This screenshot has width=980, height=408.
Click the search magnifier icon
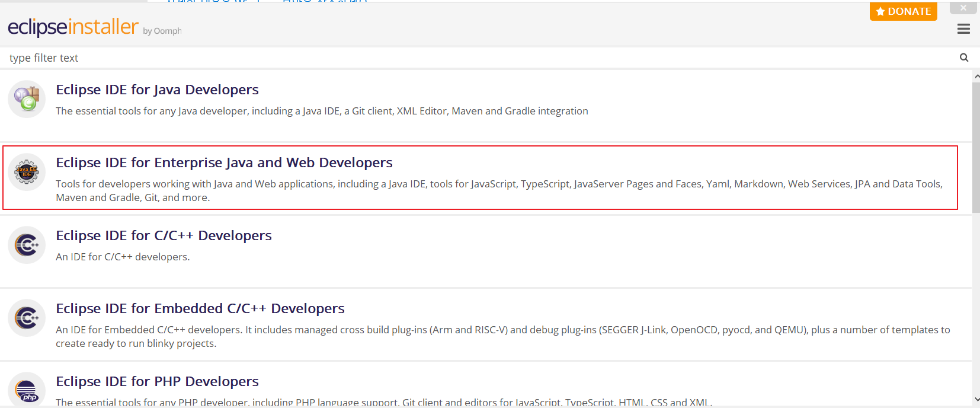click(x=964, y=58)
